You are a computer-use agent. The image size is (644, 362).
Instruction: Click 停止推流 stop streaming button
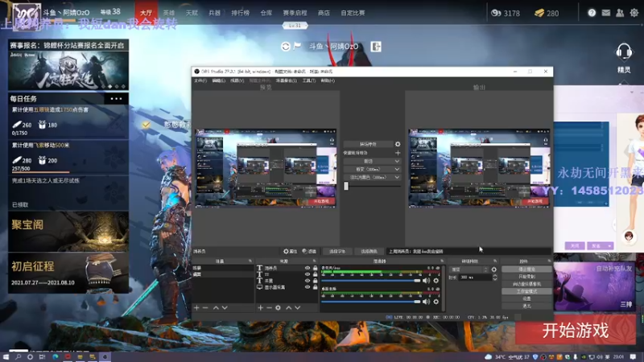pyautogui.click(x=526, y=269)
